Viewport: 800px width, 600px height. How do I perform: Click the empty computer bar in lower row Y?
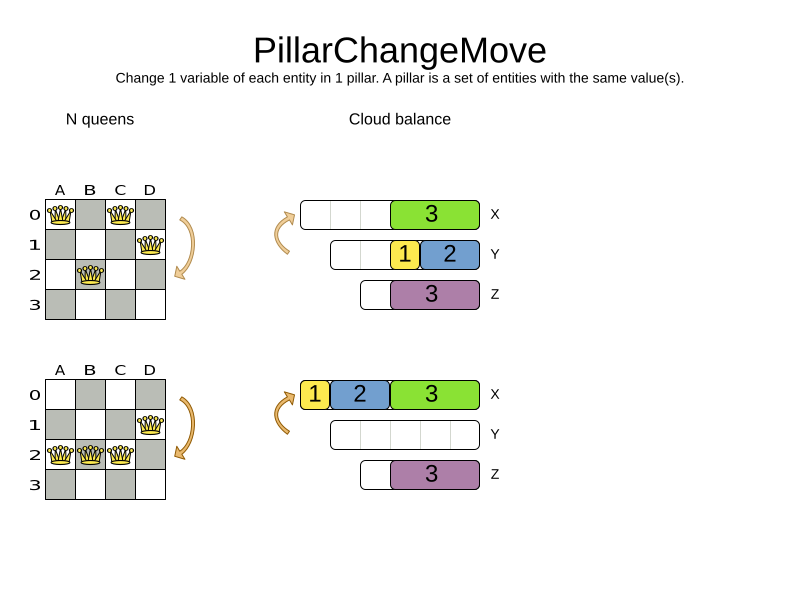point(405,435)
